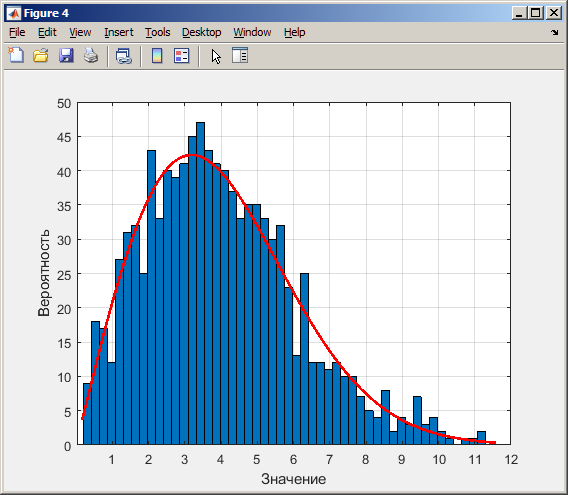Insert a colorbar using the toolbar icon
Viewport: 568px width, 495px height.
coord(157,56)
